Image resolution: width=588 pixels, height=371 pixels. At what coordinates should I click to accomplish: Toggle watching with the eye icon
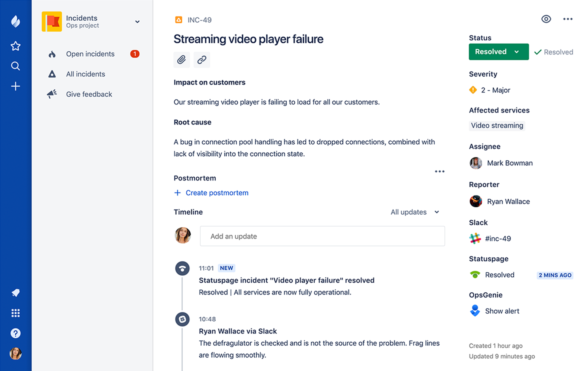pos(546,19)
